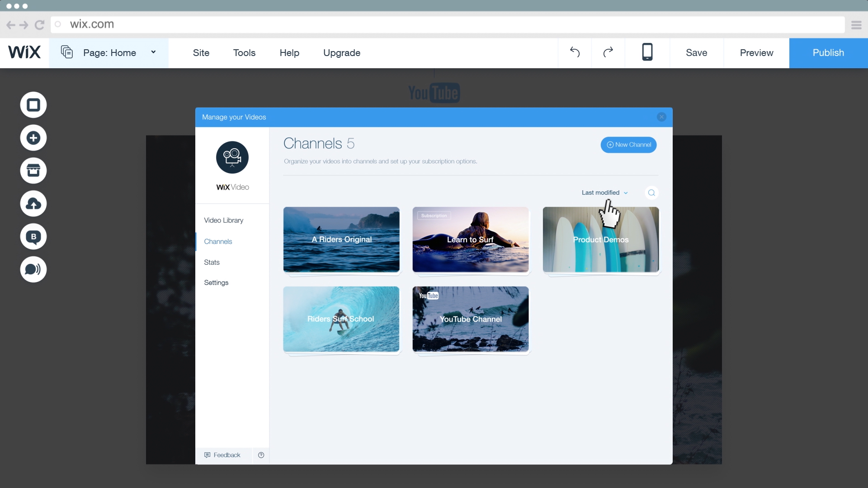Viewport: 868px width, 488px height.
Task: Click the New Channel button
Action: pos(628,145)
